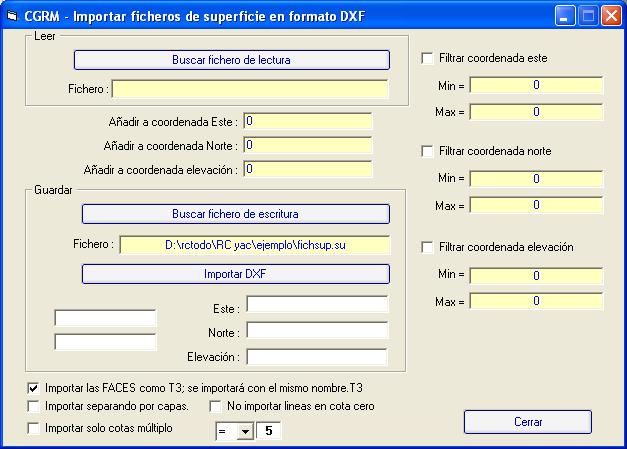The image size is (627, 449).
Task: Select Min field under Filtrar coordenada este
Action: pyautogui.click(x=536, y=85)
